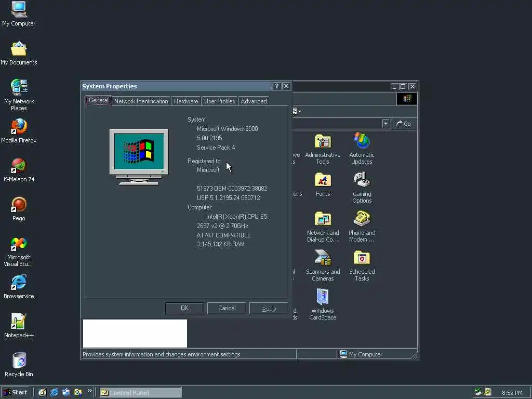
Task: Open Windows CardSpace in Control Panel
Action: coord(323,304)
